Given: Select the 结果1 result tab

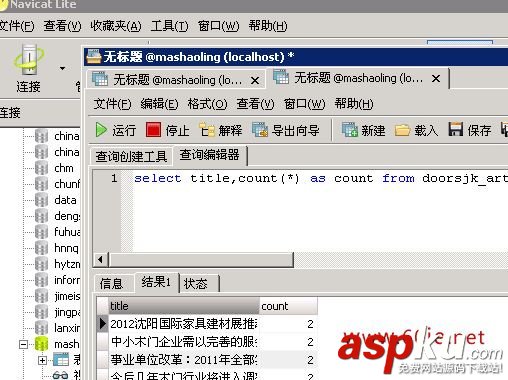Looking at the screenshot, I should (156, 282).
